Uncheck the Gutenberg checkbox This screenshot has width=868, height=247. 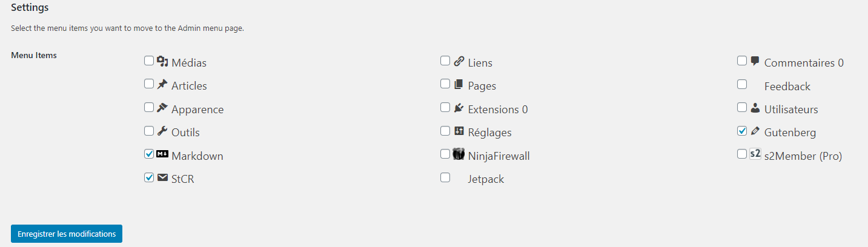point(742,131)
